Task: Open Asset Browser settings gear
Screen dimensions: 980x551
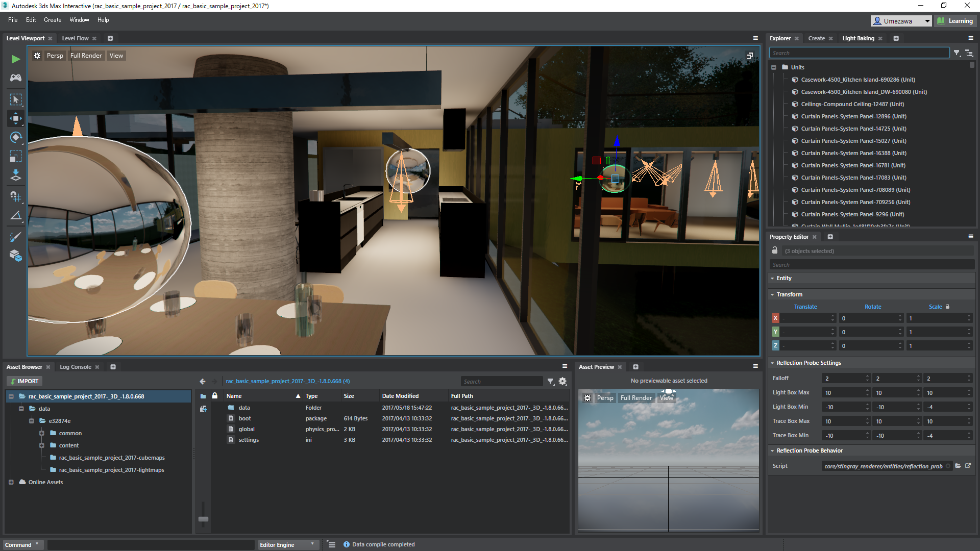Action: click(x=562, y=381)
